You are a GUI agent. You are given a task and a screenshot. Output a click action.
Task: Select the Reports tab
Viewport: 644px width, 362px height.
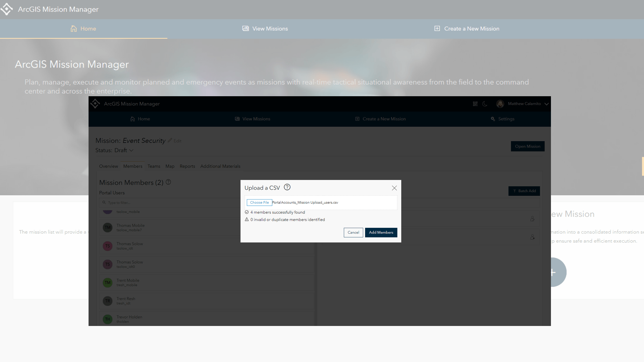point(187,166)
